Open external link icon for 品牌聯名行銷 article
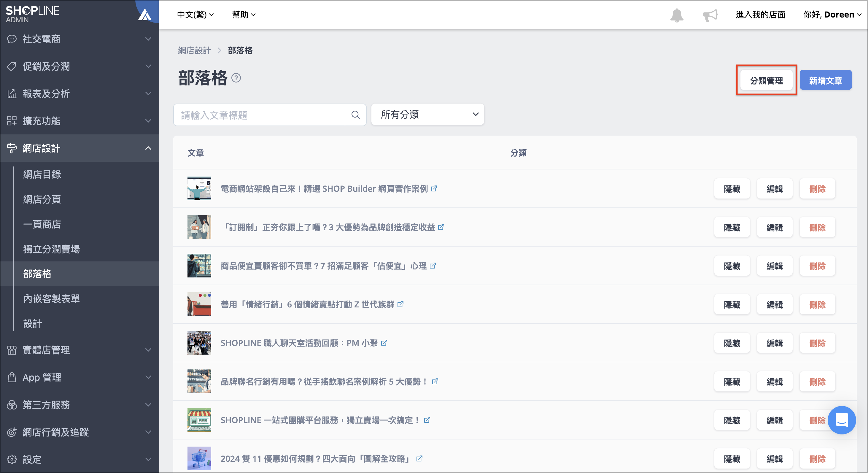The image size is (868, 473). tap(435, 381)
